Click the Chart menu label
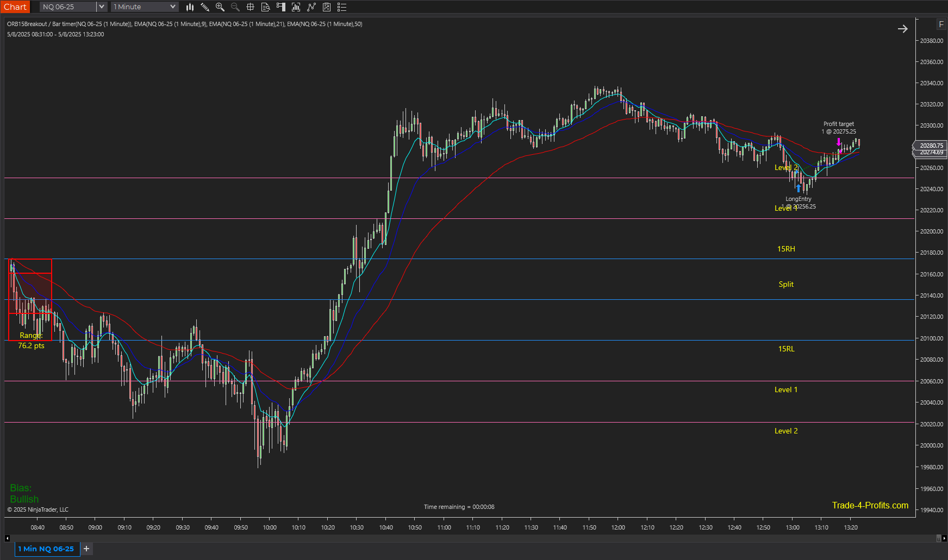Image resolution: width=948 pixels, height=560 pixels. [x=15, y=7]
